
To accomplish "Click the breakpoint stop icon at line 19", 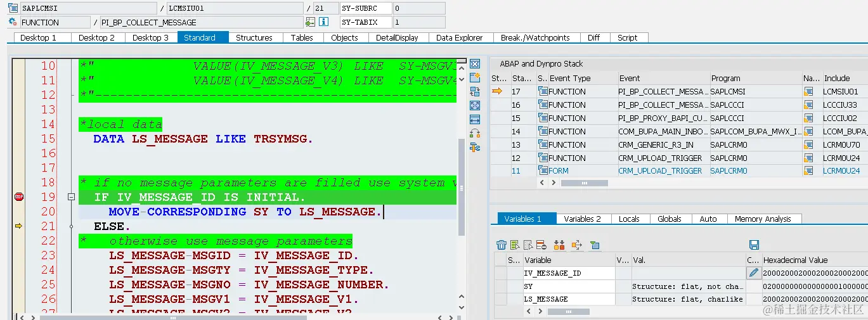I will [18, 197].
